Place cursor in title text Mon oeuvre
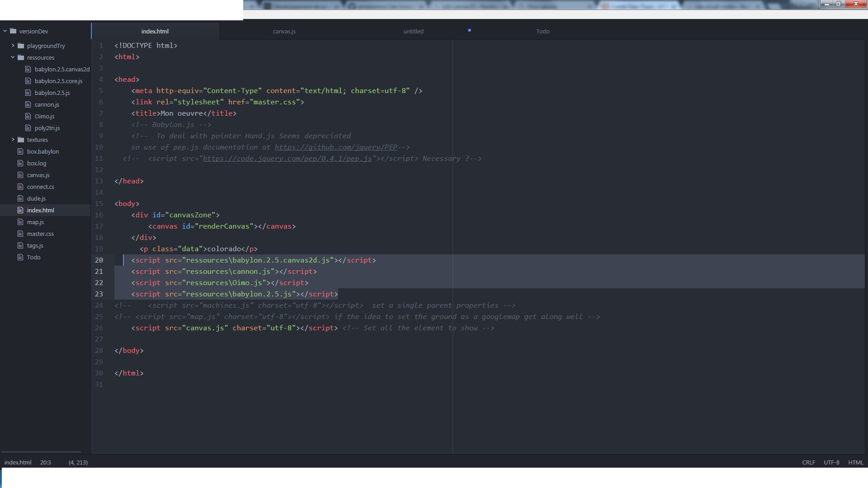This screenshot has height=488, width=868. 182,113
